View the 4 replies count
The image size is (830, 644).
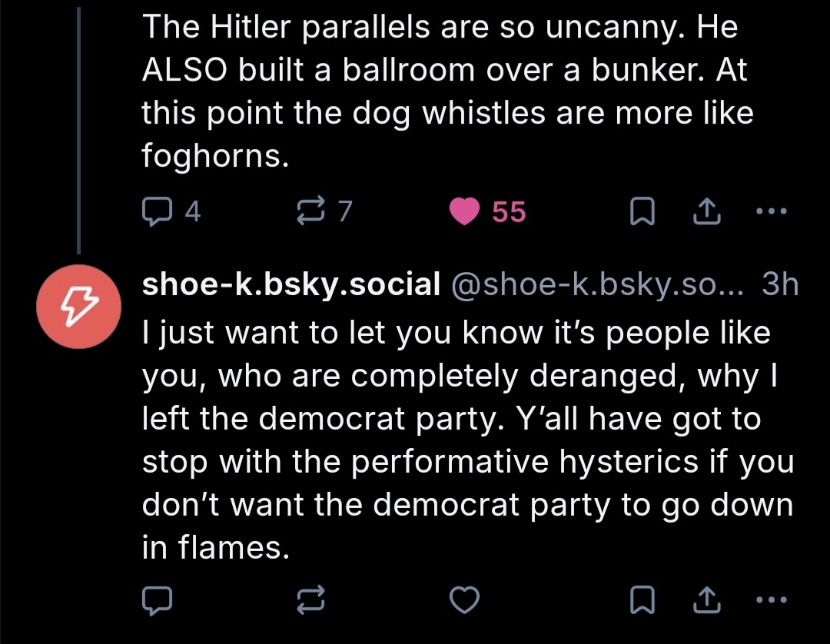pyautogui.click(x=192, y=211)
